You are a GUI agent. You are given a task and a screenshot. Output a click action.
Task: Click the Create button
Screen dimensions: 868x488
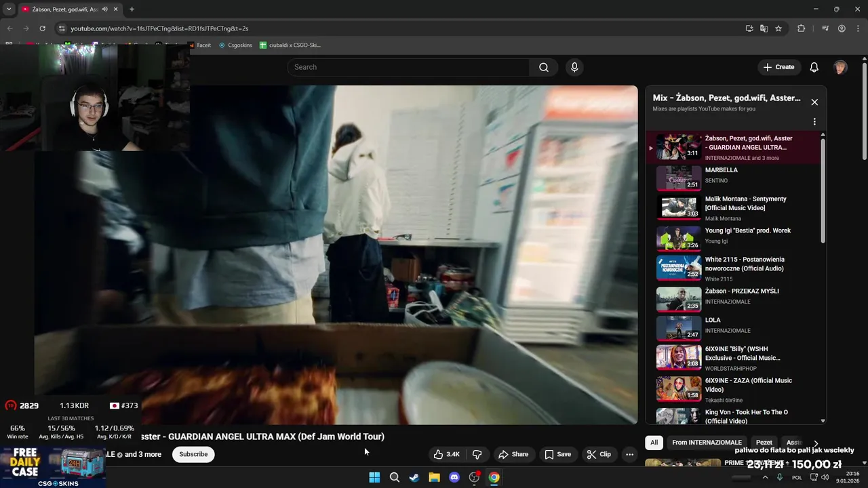pyautogui.click(x=778, y=67)
